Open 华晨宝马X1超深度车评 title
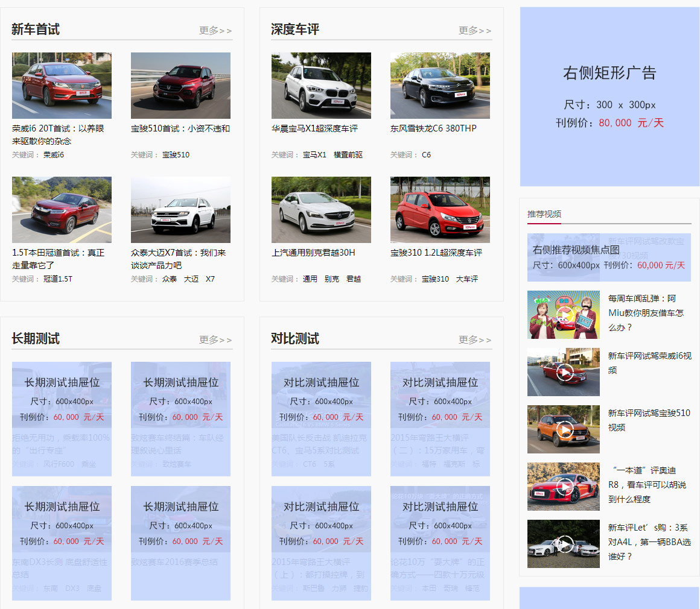 (315, 128)
